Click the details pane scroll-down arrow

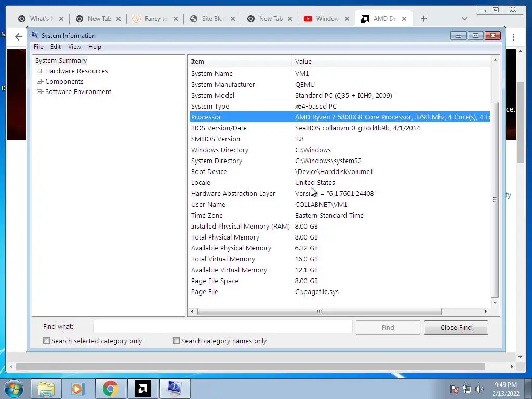click(x=495, y=303)
